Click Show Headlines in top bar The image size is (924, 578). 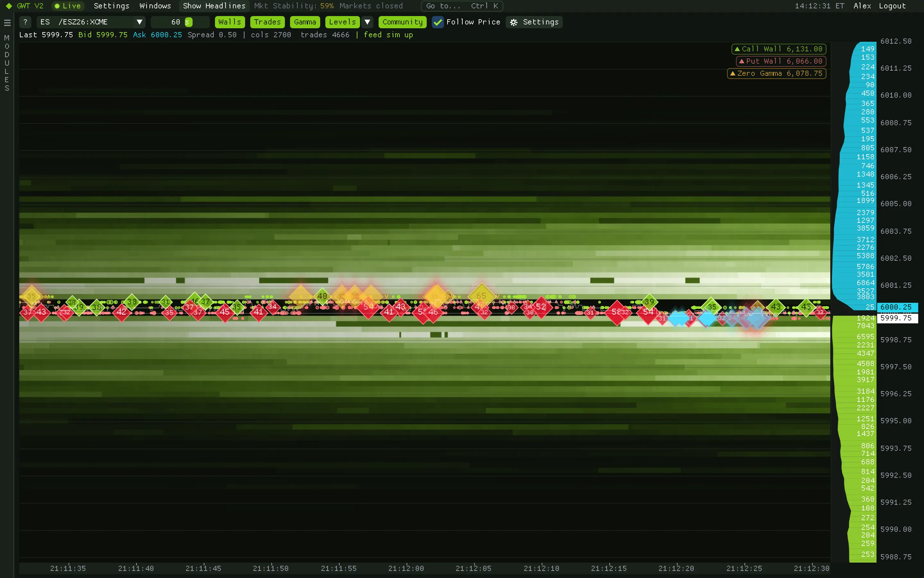214,6
